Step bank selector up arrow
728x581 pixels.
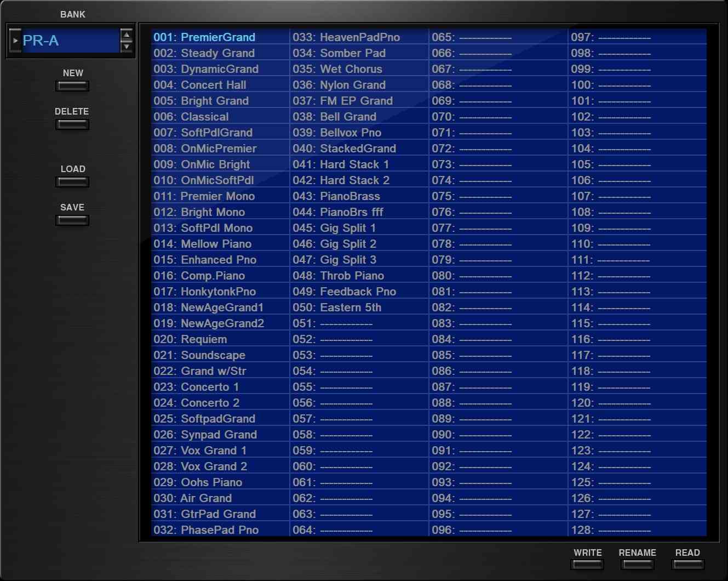tap(127, 36)
